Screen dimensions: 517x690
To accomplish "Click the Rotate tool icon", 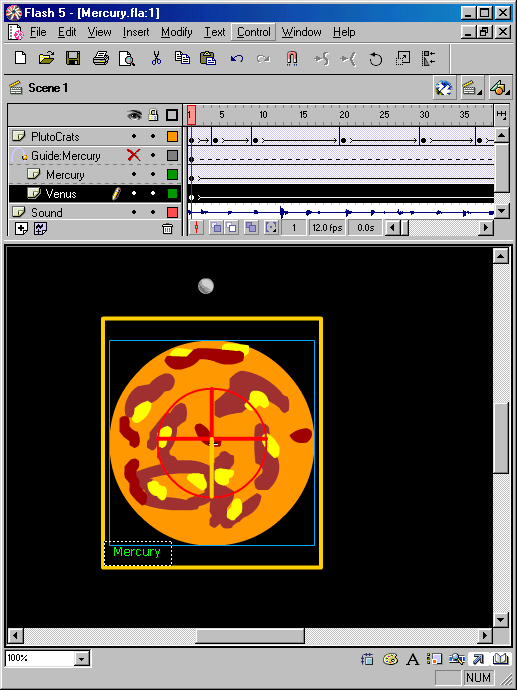I will pos(375,59).
